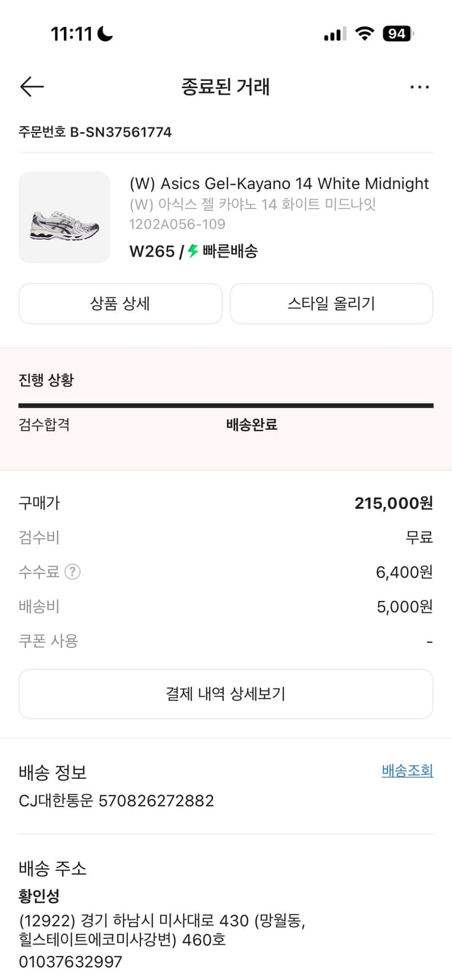Viewport: 452px width, 980px height.
Task: Tap the Wi-Fi indicator in the status bar
Action: click(364, 33)
